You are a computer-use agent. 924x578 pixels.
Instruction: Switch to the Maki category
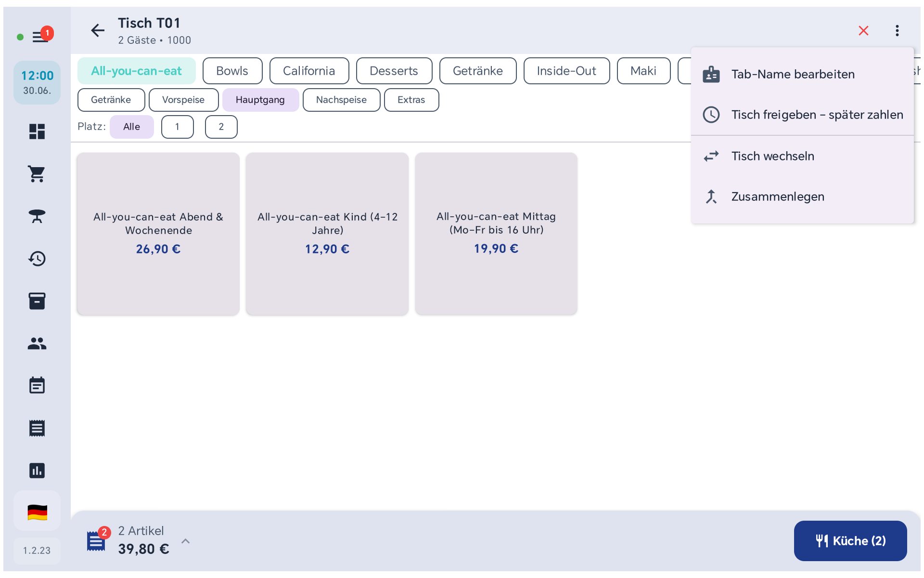(x=643, y=71)
